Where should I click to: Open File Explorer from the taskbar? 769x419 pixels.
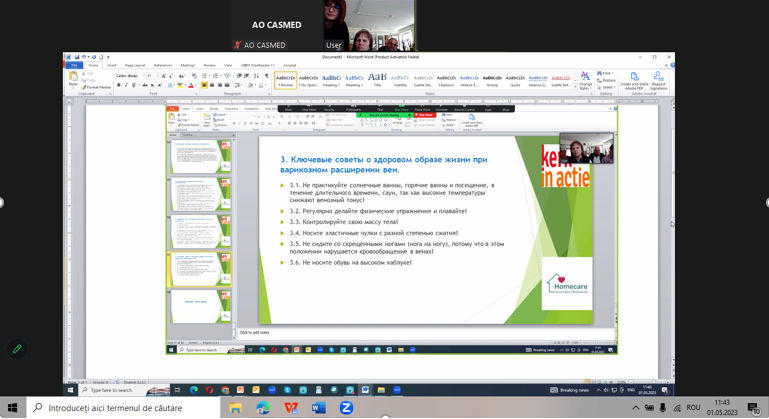point(235,408)
